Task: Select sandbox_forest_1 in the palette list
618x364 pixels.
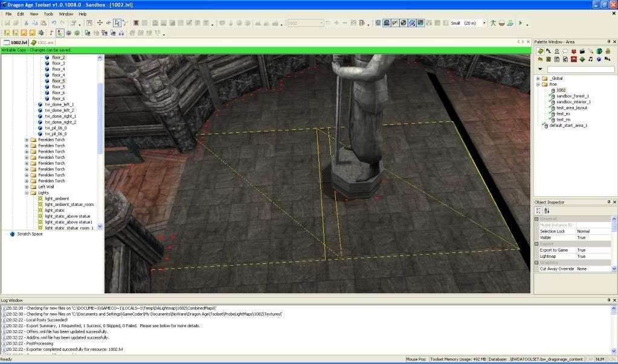Action: (573, 96)
